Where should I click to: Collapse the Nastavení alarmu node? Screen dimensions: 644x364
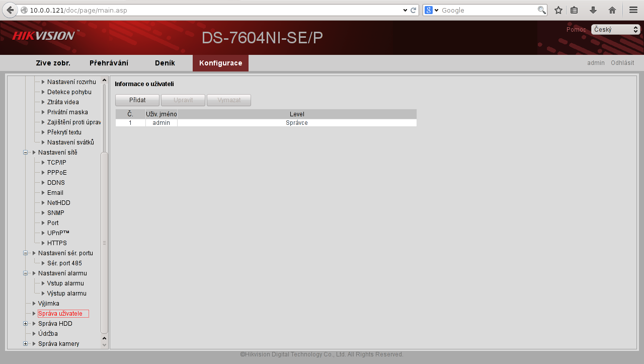pyautogui.click(x=25, y=273)
